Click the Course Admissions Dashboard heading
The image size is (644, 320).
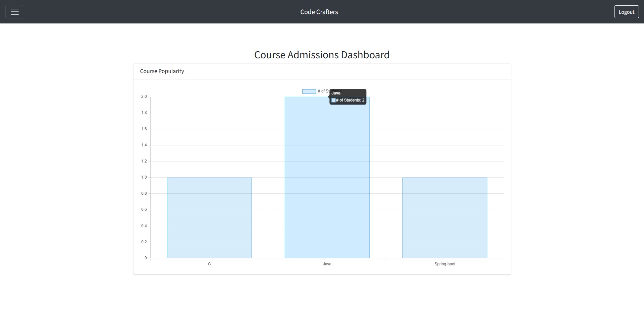click(322, 55)
